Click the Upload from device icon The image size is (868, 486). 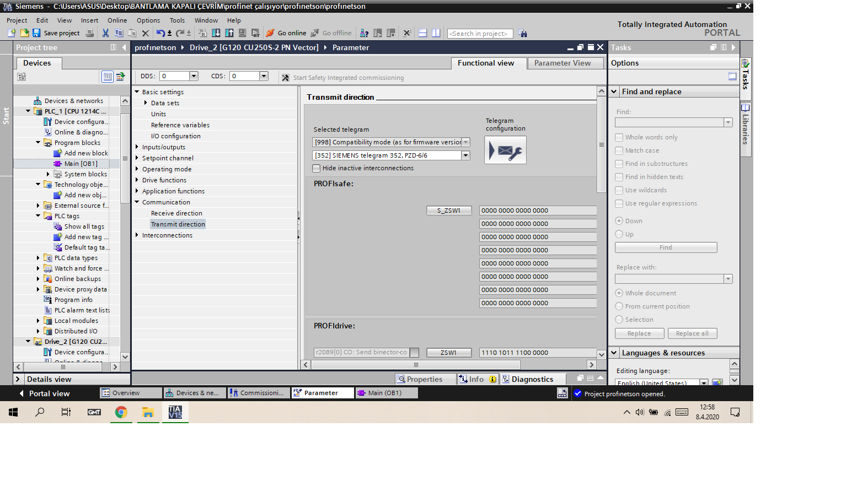pos(229,33)
